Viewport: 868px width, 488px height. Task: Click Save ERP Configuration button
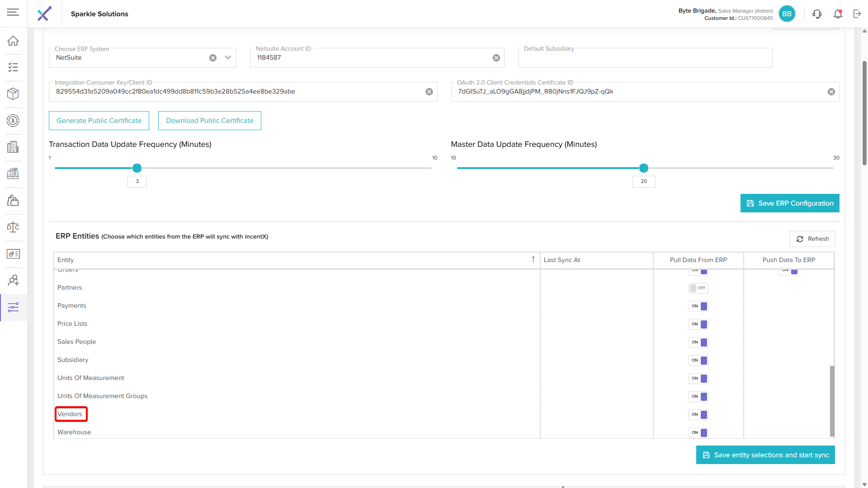790,203
